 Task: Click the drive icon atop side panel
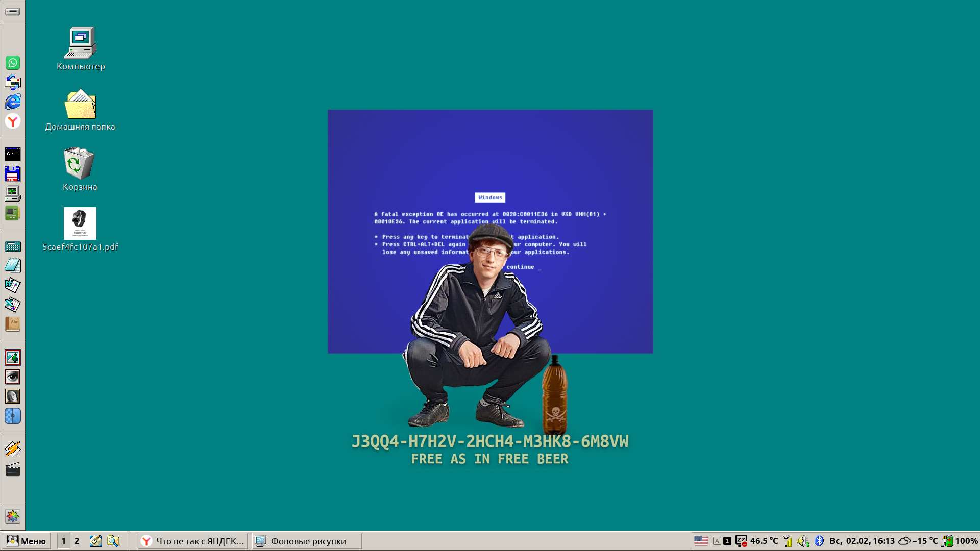tap(12, 11)
